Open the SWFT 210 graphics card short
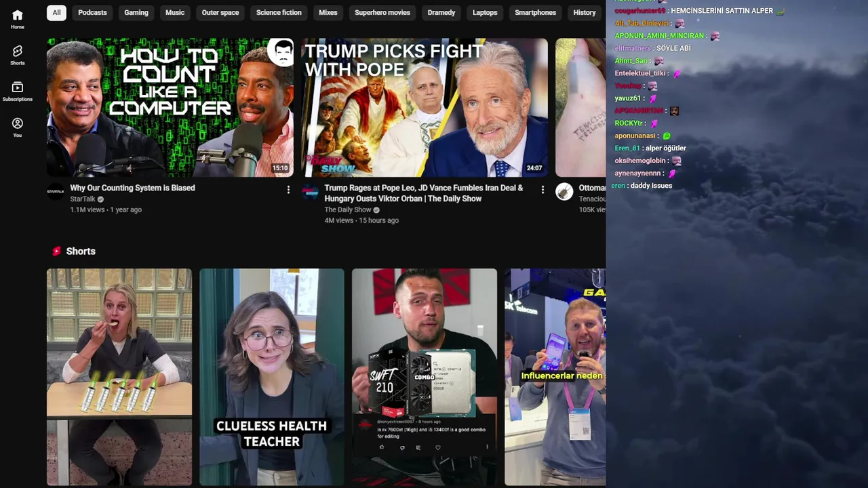 (425, 377)
